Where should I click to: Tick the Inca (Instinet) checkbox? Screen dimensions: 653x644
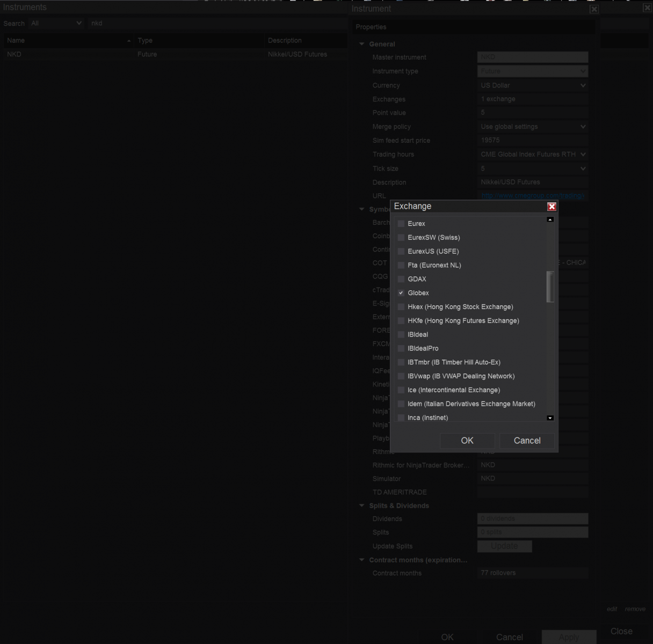pyautogui.click(x=401, y=418)
